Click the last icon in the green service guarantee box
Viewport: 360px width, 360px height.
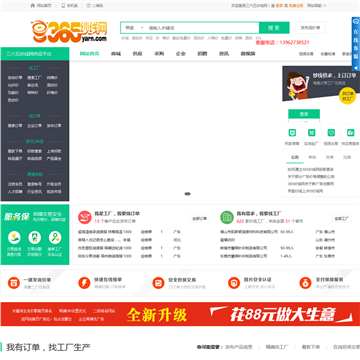(55, 238)
